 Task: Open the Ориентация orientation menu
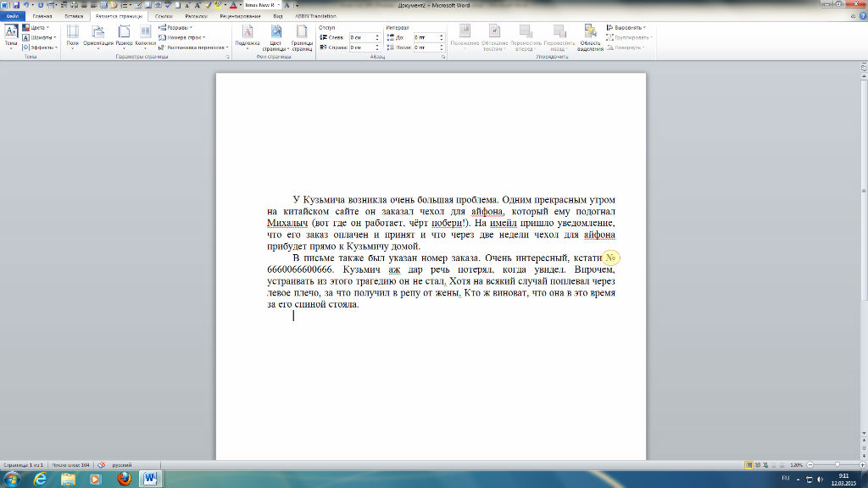coord(98,37)
